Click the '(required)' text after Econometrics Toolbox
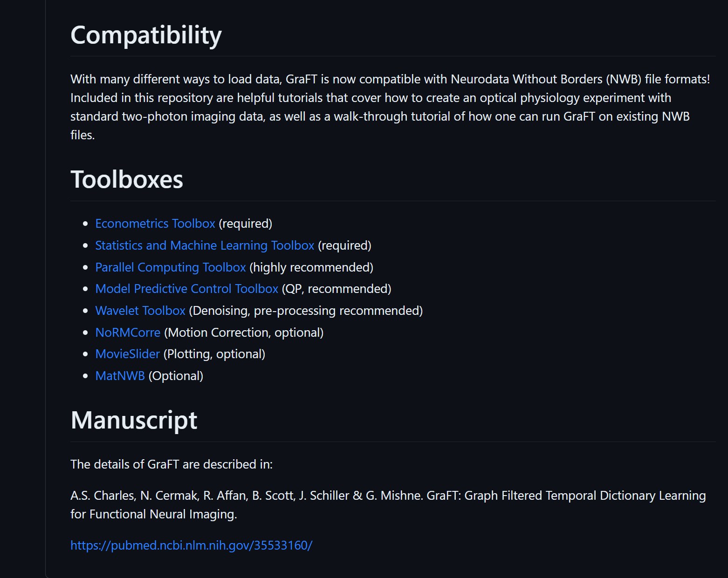This screenshot has width=728, height=578. (x=246, y=224)
